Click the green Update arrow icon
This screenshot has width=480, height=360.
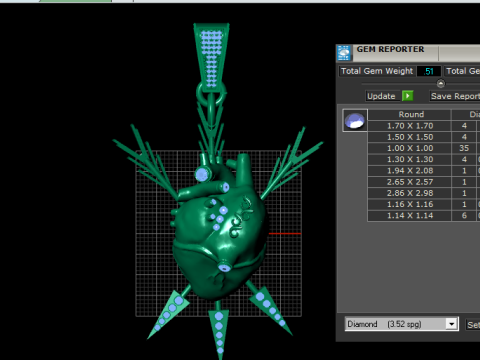407,96
